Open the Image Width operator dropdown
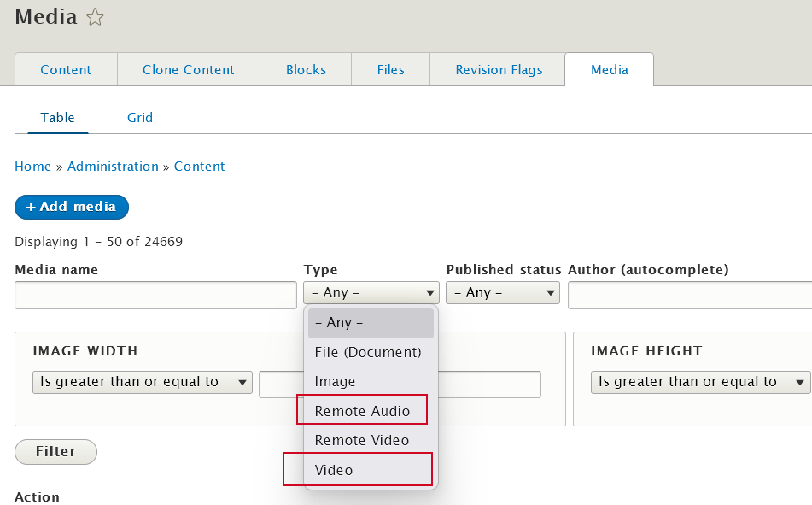The width and height of the screenshot is (812, 505). click(142, 382)
